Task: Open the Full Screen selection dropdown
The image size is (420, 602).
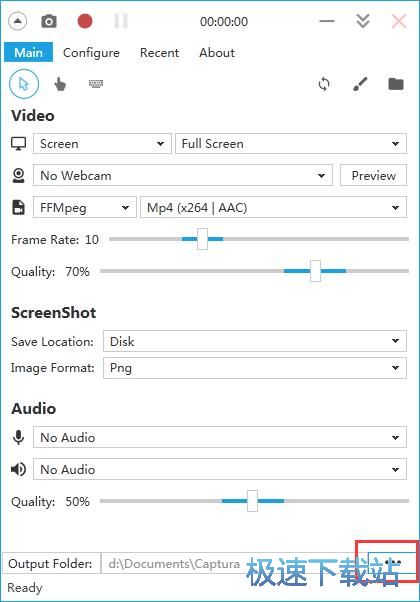Action: point(291,144)
